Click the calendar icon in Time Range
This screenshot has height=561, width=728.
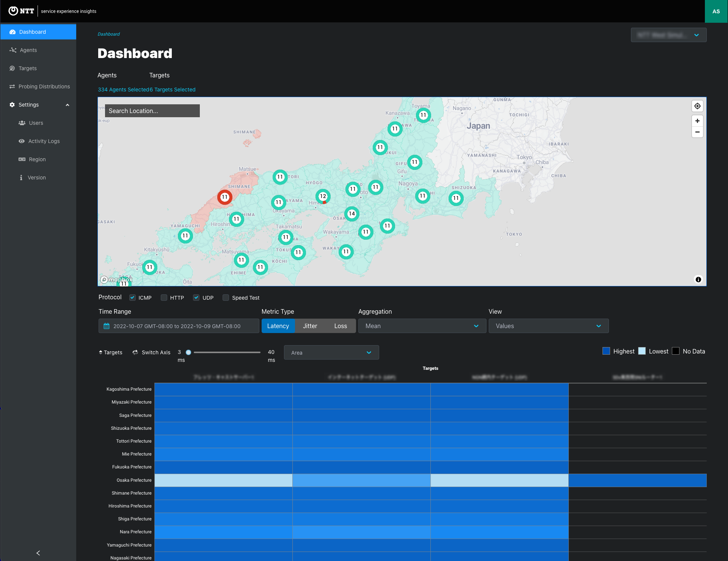107,326
